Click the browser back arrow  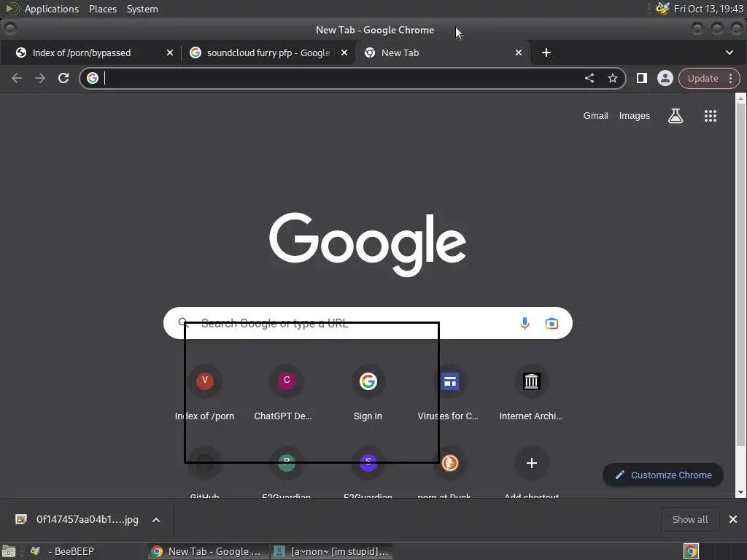click(x=17, y=78)
